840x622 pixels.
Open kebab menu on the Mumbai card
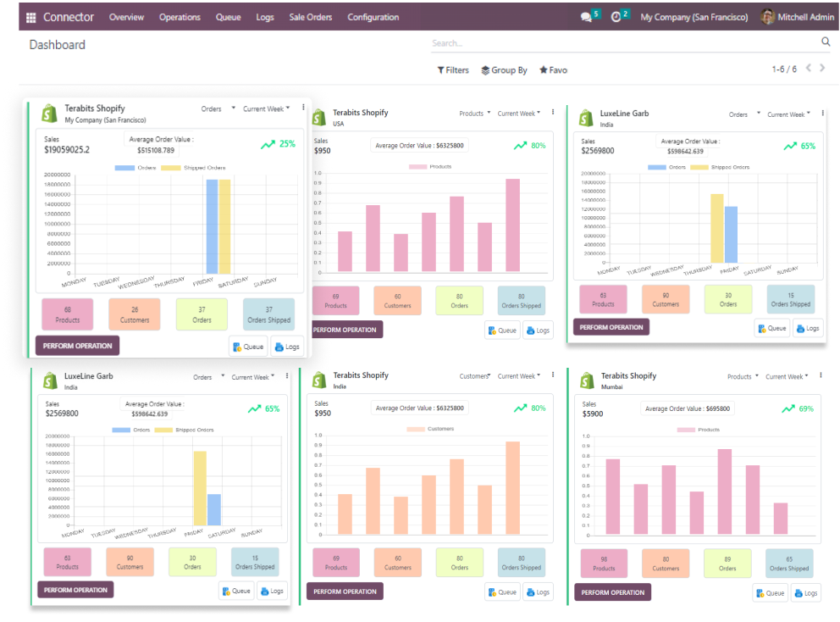coord(821,375)
